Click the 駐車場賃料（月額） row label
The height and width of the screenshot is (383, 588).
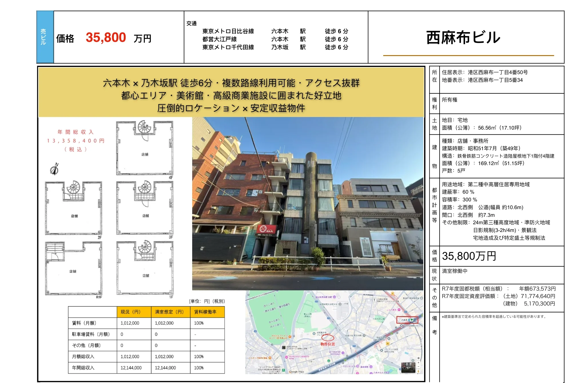(91, 334)
